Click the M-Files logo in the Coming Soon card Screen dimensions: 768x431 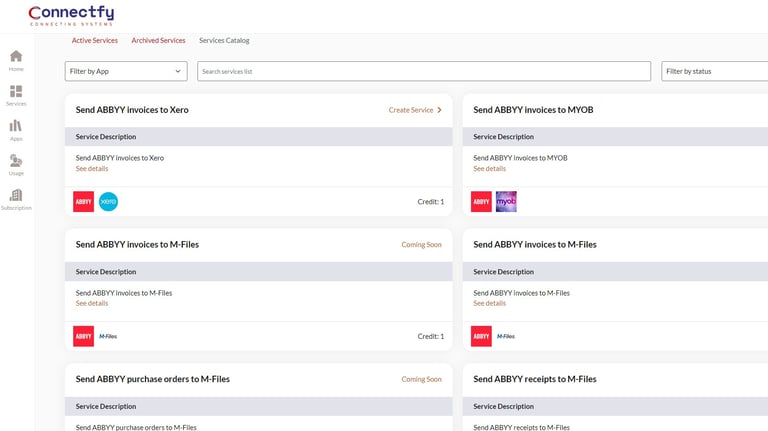pyautogui.click(x=108, y=336)
